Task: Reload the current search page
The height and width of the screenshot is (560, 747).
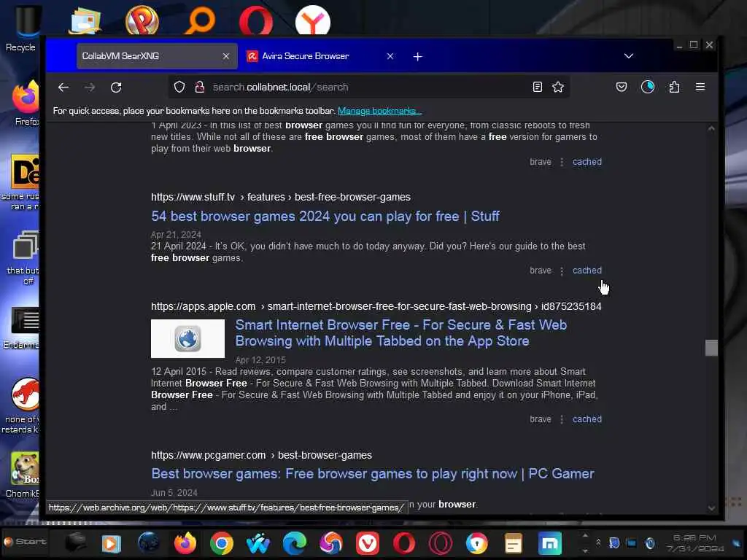Action: tap(116, 87)
